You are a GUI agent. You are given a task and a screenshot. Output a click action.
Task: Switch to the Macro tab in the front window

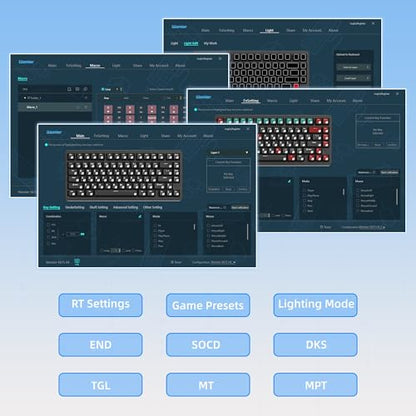click(x=123, y=136)
